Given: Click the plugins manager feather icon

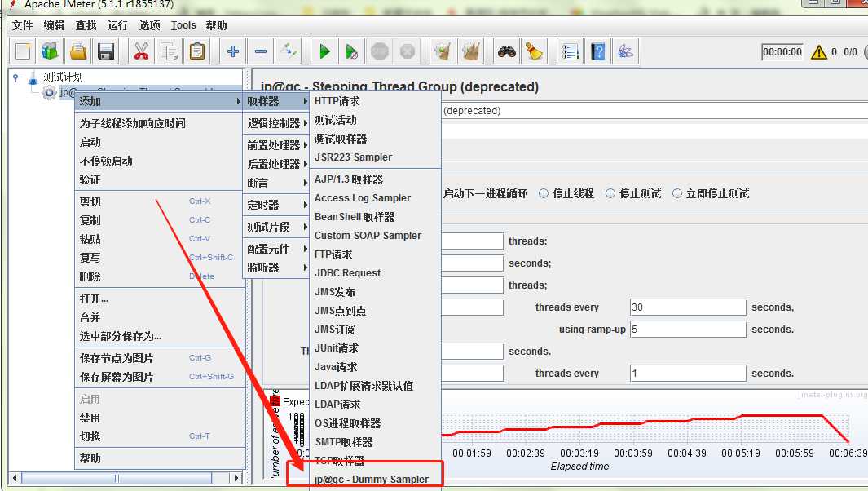Looking at the screenshot, I should (626, 51).
